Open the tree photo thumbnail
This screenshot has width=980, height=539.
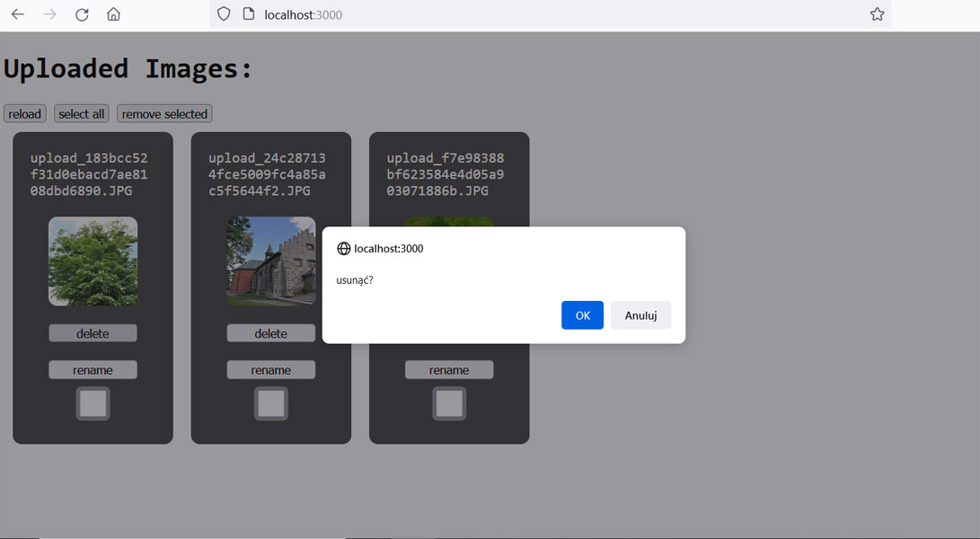coord(93,261)
